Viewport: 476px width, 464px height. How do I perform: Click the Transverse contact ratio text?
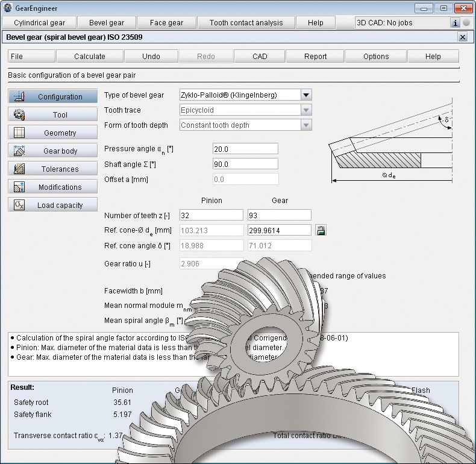[68, 436]
